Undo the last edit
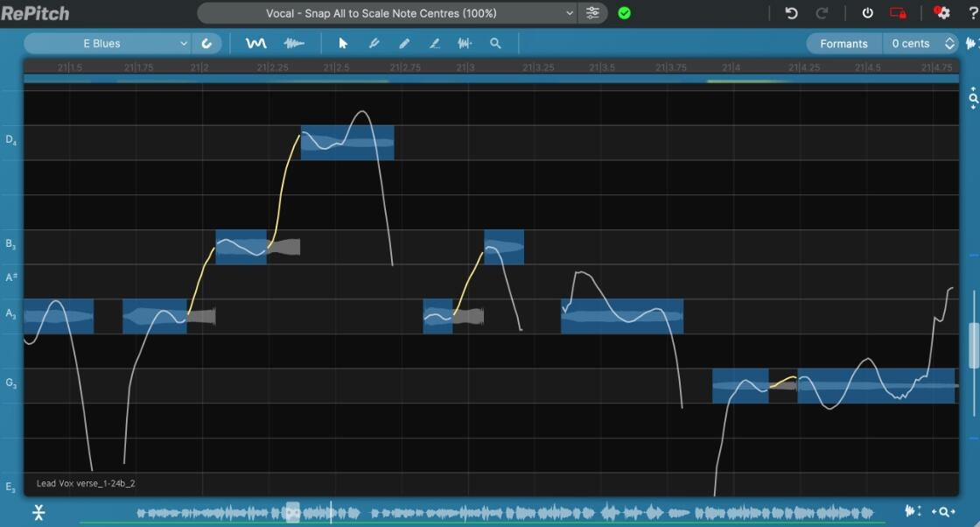 [x=791, y=13]
